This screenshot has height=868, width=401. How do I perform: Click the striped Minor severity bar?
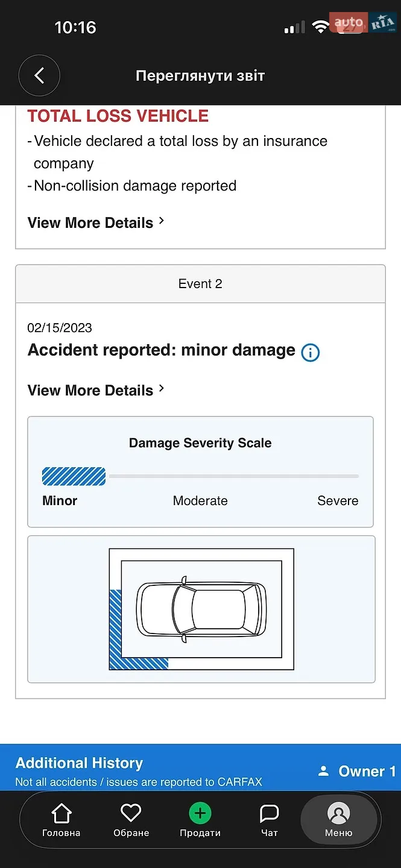click(x=74, y=476)
